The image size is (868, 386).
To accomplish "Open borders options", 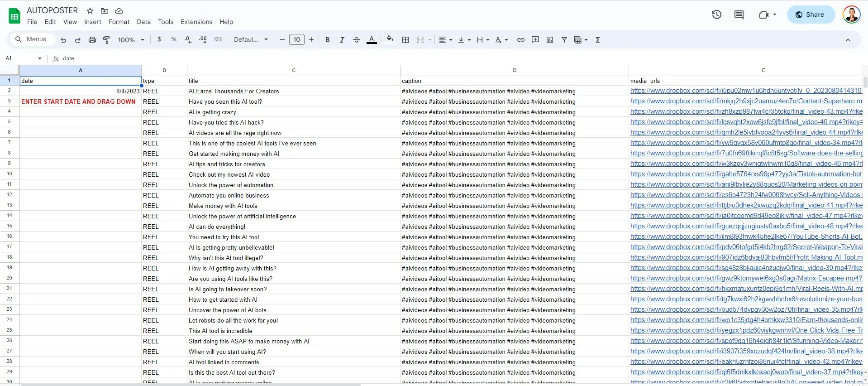I will pos(405,40).
